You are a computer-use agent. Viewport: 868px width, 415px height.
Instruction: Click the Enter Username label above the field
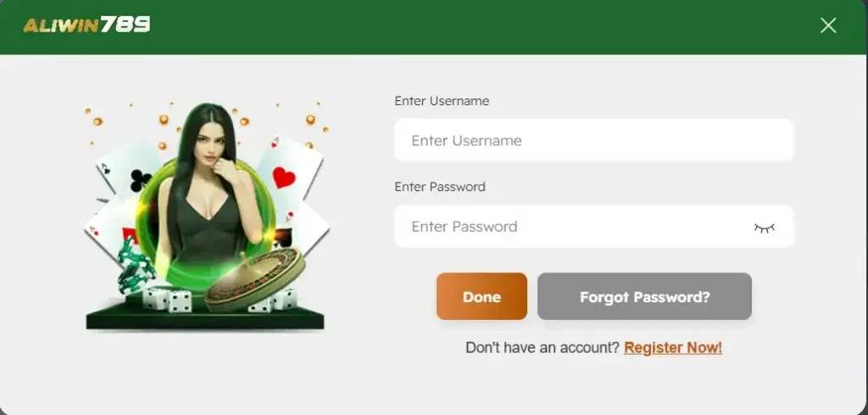click(442, 101)
